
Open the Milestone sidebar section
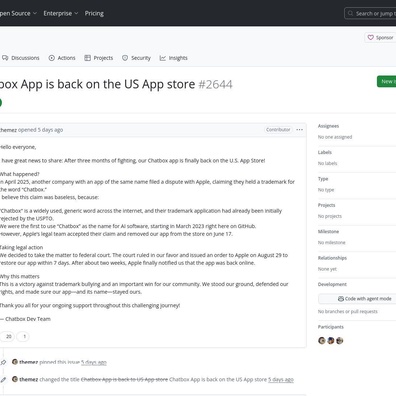pos(328,231)
